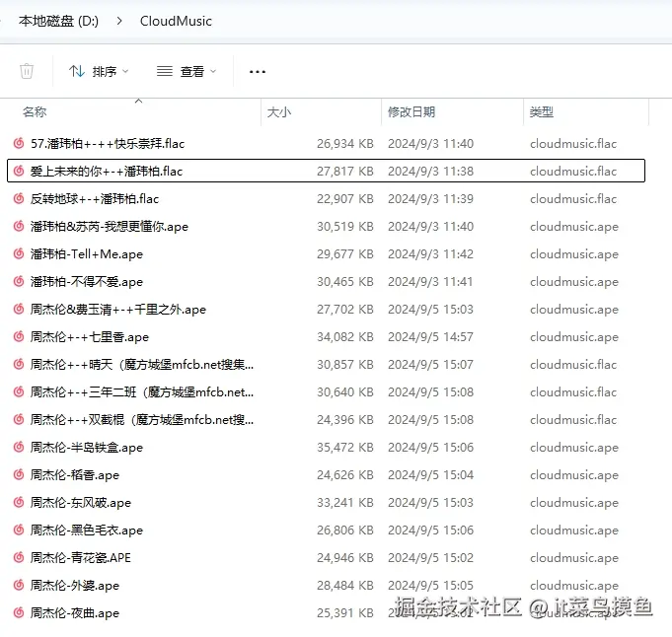Click the file icon for 周杰伦+-+晴天
Image resolution: width=672 pixels, height=637 pixels.
coord(19,364)
